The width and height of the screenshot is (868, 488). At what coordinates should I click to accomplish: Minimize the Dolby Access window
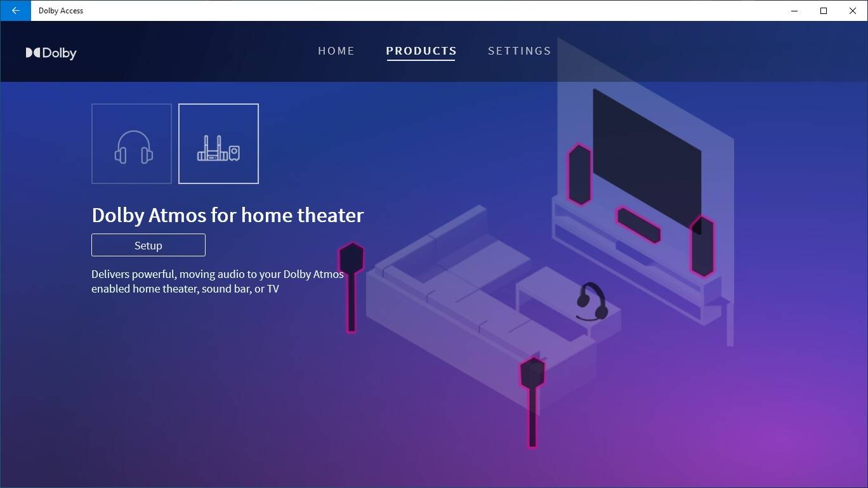point(794,10)
